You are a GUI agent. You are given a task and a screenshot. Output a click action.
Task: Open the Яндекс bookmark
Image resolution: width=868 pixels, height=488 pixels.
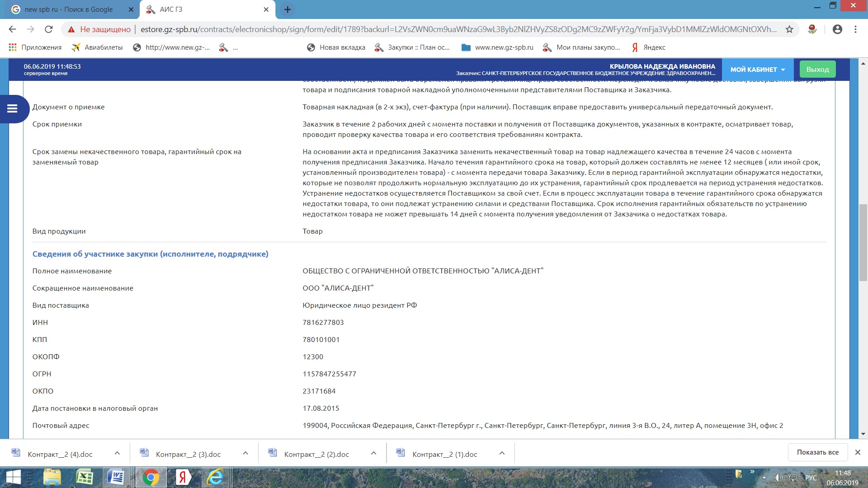point(649,47)
